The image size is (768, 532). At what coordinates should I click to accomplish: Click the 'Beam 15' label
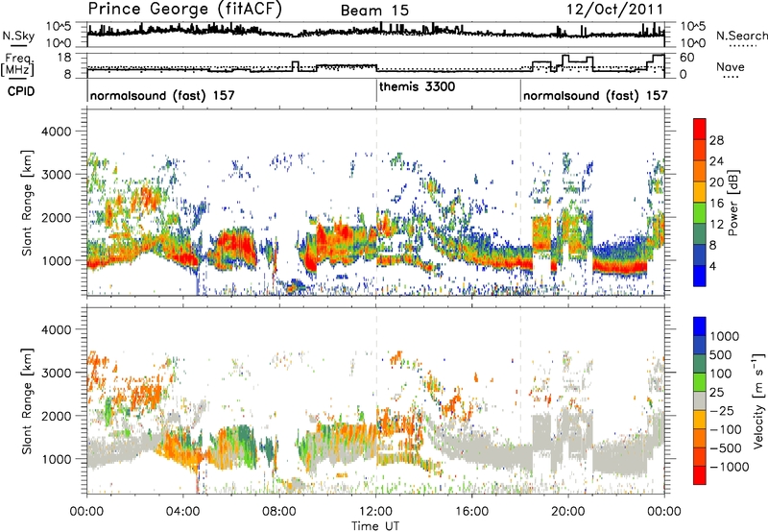(x=374, y=11)
